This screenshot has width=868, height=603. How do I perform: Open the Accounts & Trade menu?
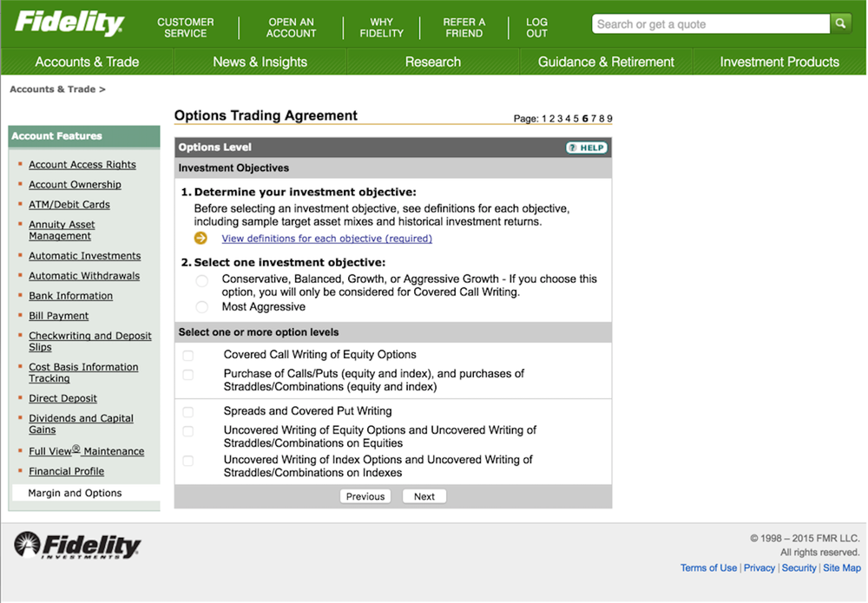point(87,62)
